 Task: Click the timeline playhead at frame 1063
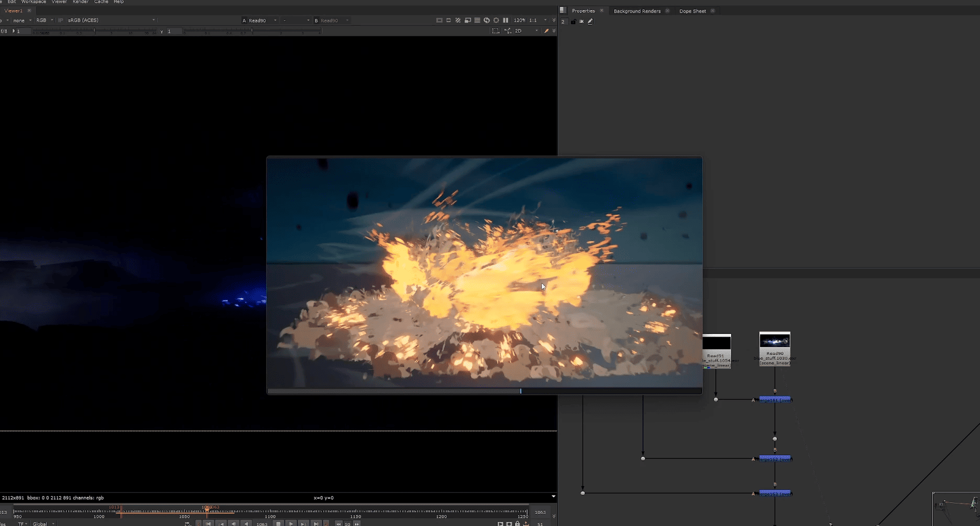207,511
